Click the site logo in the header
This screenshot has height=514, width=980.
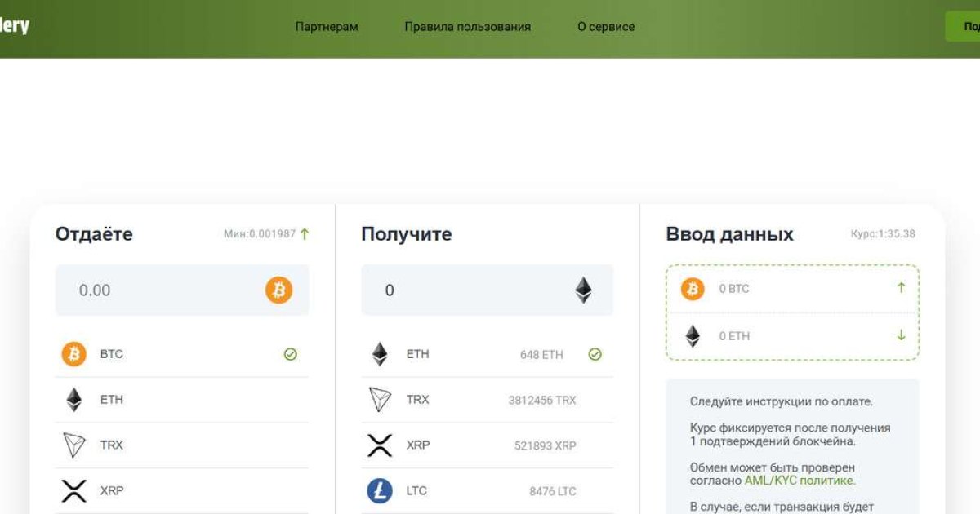pyautogui.click(x=15, y=24)
